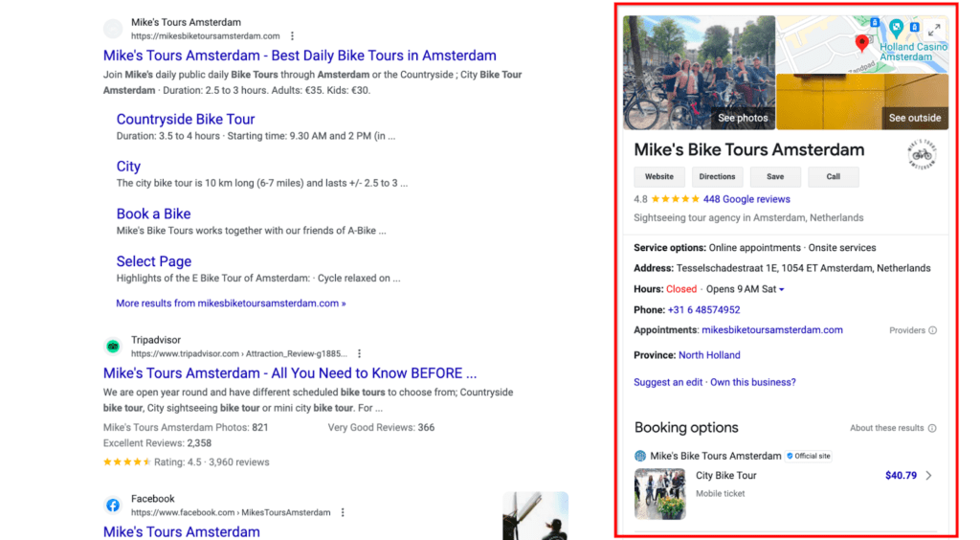Open the three-dot menu for Facebook result

click(343, 512)
